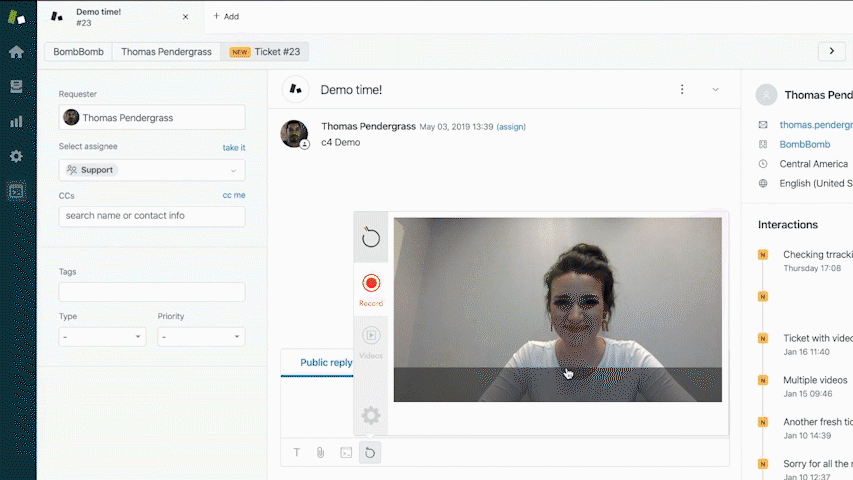This screenshot has height=480, width=853.
Task: Click the (assign) link beside the timestamp
Action: pos(511,127)
